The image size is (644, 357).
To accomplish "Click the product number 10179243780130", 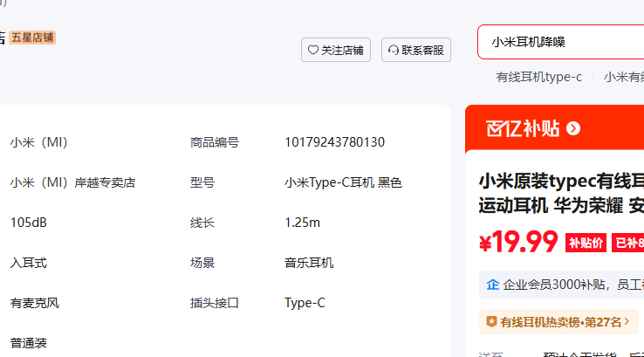I will point(334,142).
